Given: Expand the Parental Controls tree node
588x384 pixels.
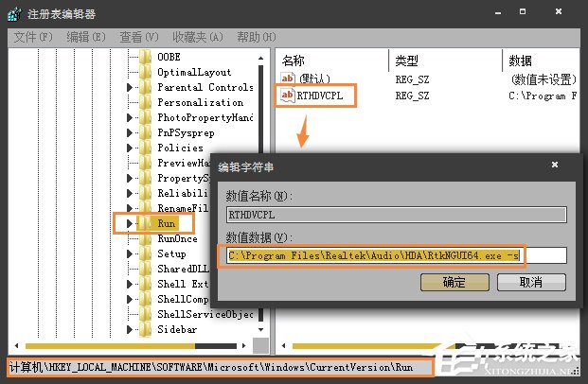Looking at the screenshot, I should coord(130,88).
